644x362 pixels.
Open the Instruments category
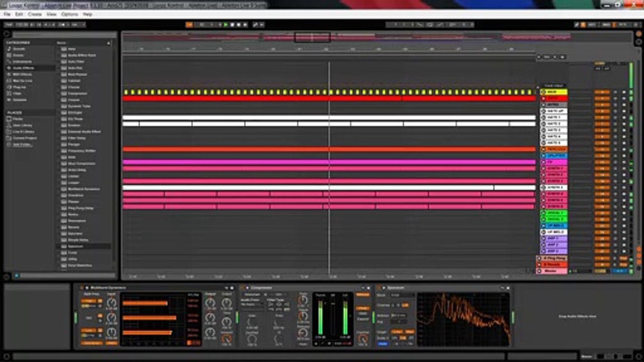[22, 61]
